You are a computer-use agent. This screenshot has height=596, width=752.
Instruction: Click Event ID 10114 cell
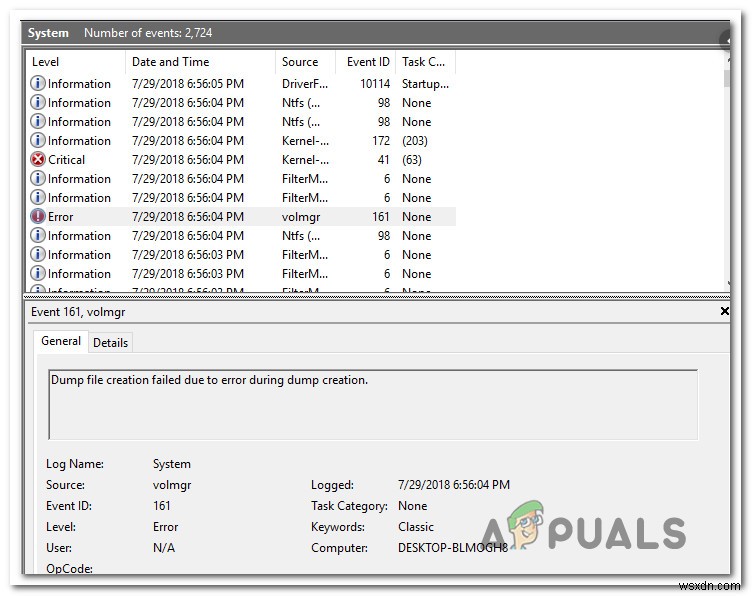tap(375, 84)
